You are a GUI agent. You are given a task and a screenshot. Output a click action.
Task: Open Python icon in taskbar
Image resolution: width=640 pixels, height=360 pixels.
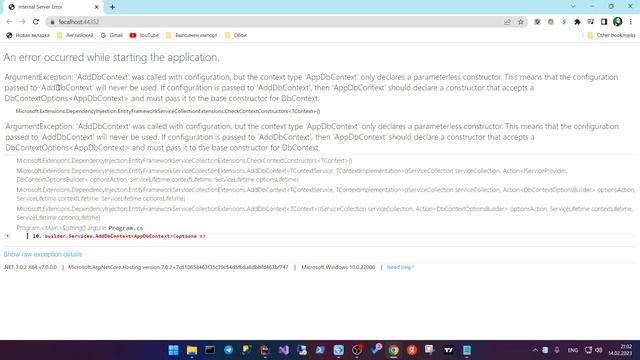[x=247, y=350]
